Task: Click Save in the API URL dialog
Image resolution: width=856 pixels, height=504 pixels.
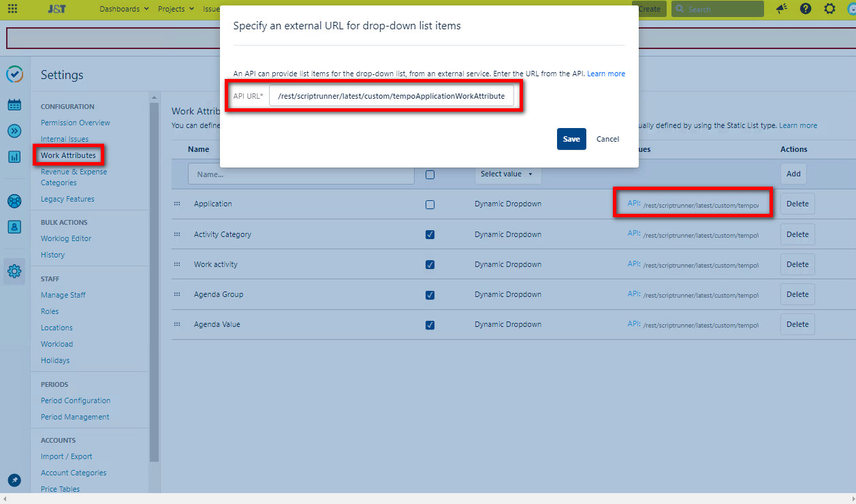Action: [571, 139]
